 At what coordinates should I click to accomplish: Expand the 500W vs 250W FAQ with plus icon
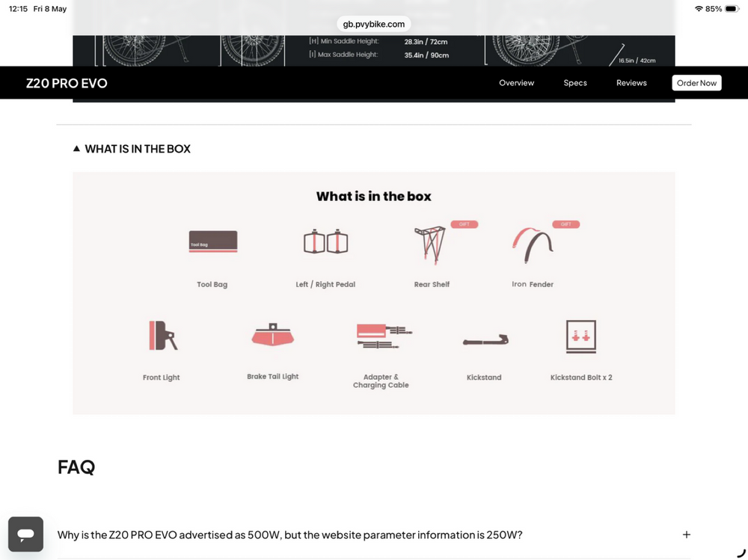(687, 535)
